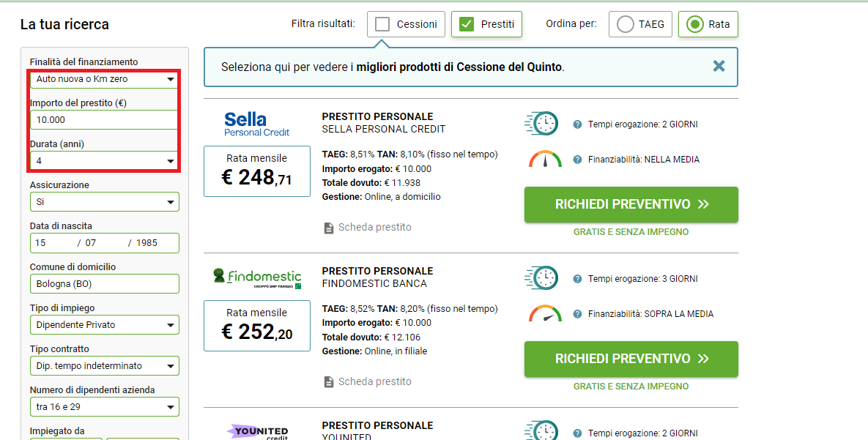Sort results by TAEG radio button
The image size is (868, 440).
(626, 24)
